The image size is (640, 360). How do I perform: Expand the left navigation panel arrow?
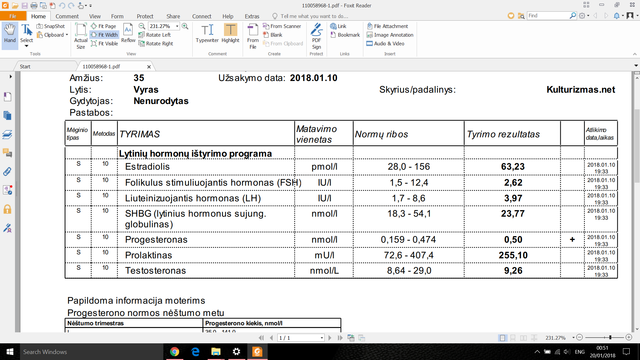pos(10,76)
